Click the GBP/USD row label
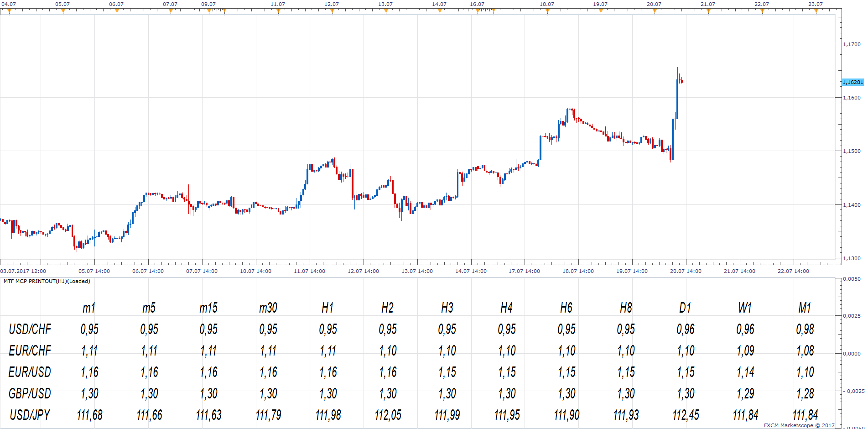Viewport: 868px width, 429px height. point(30,393)
